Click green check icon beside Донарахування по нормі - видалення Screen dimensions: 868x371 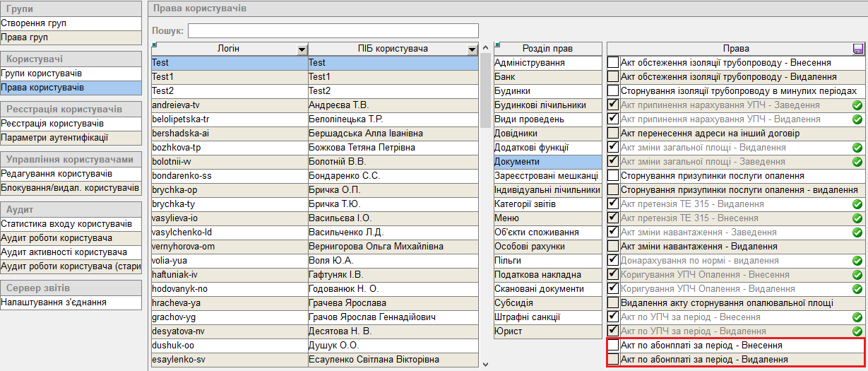pos(857,261)
